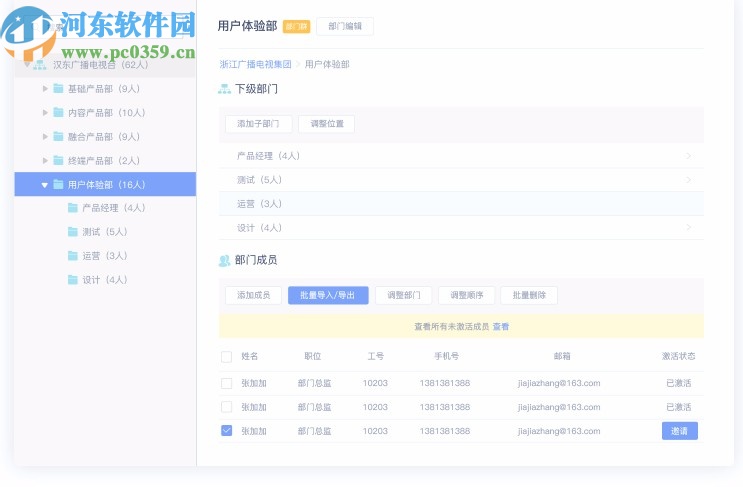Check the second 张加加 row checkbox
The image size is (743, 487).
coord(227,407)
